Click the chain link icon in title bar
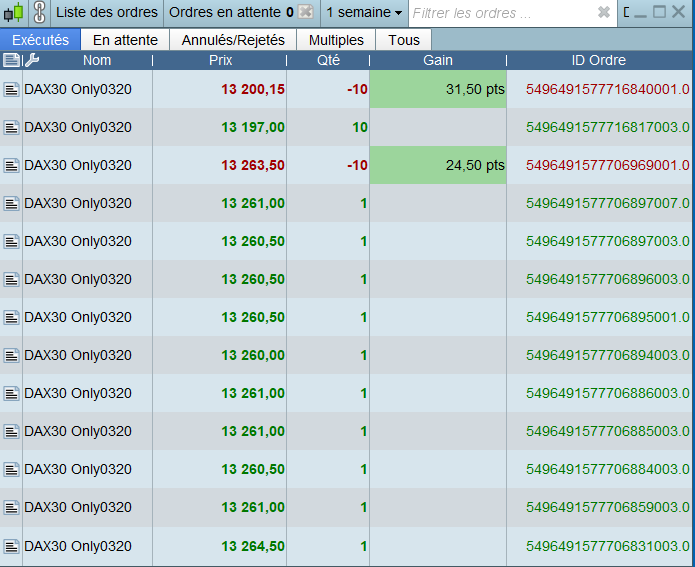 [x=40, y=12]
